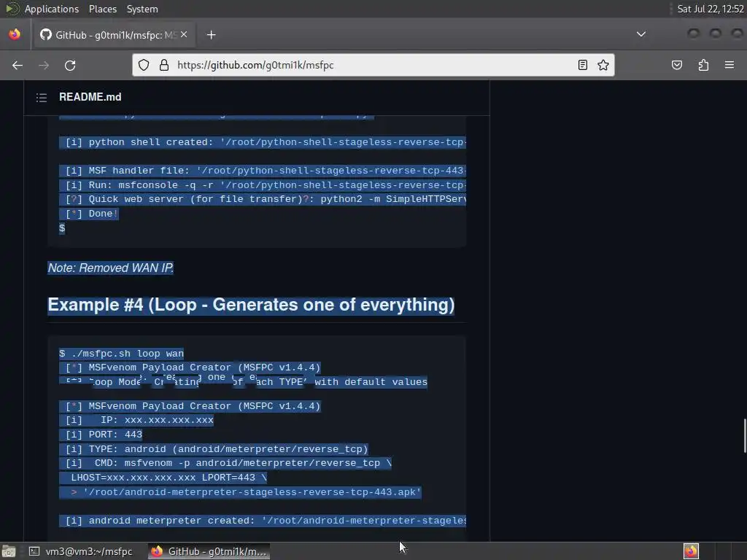
Task: Show desktop via taskbar corner icon
Action: [9, 551]
